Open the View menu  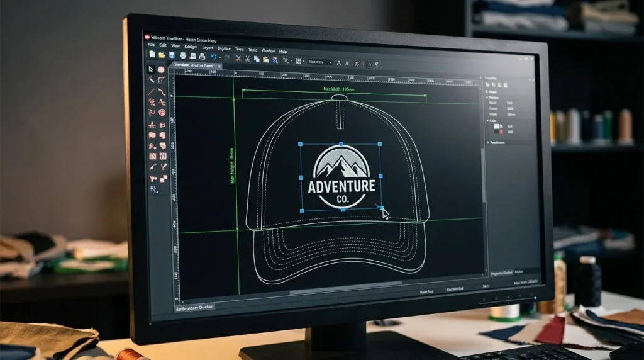click(x=175, y=46)
